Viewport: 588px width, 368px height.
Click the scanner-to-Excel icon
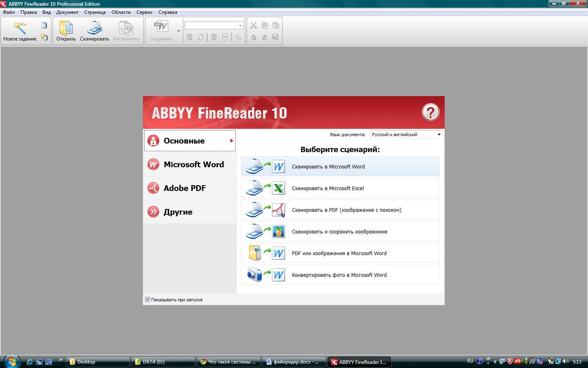[x=265, y=188]
